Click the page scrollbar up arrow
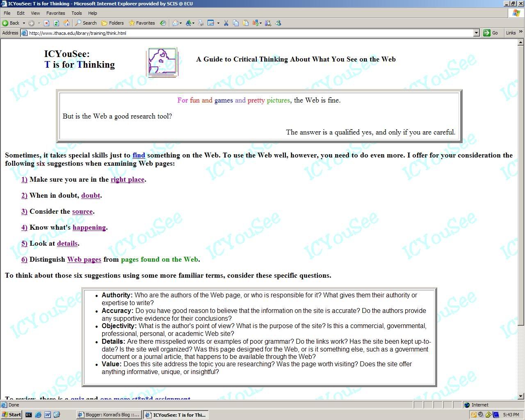The width and height of the screenshot is (525, 420). [521, 42]
